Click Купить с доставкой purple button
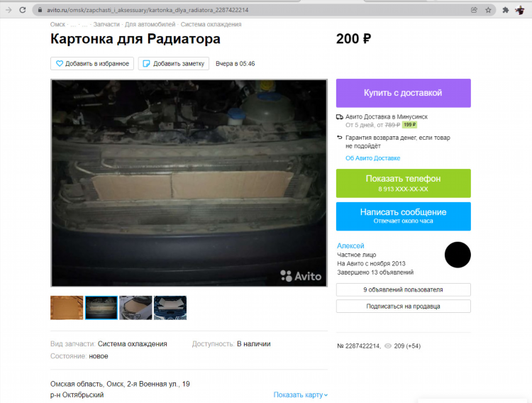 404,93
